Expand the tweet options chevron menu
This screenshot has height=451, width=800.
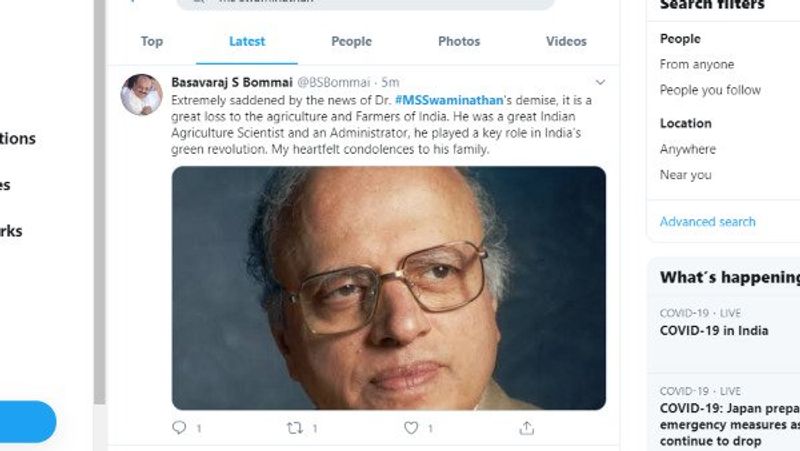[600, 82]
